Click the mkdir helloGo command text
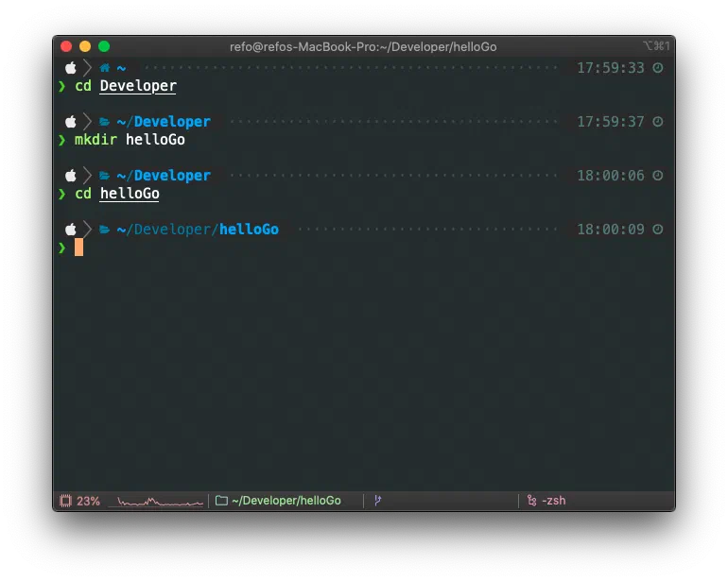Screen dimensions: 728x581 point(130,140)
